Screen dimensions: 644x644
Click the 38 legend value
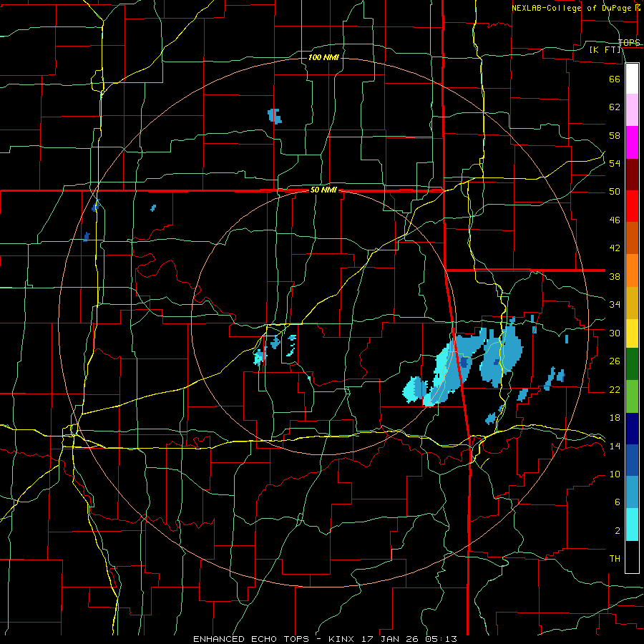(615, 276)
